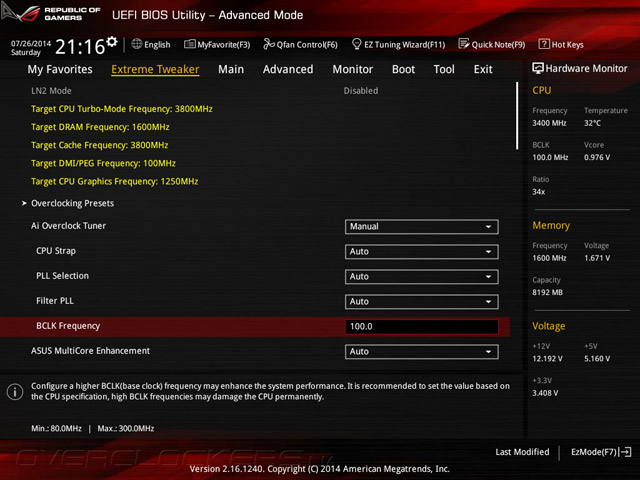This screenshot has width=640, height=480.
Task: Click the ROG Republic of Gamers logo
Action: click(x=51, y=13)
